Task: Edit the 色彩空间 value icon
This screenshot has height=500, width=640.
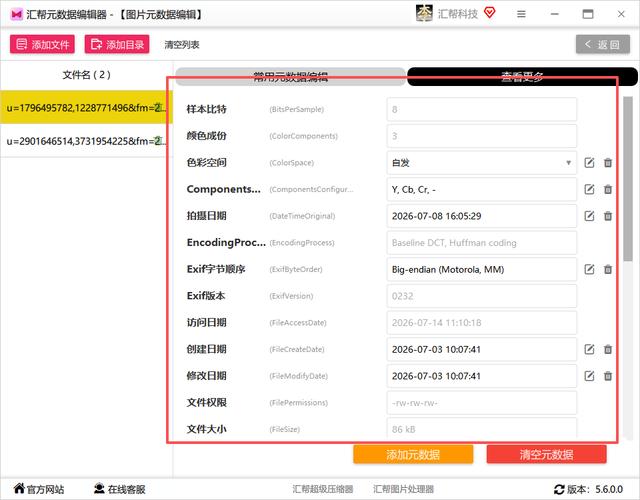Action: (x=589, y=163)
